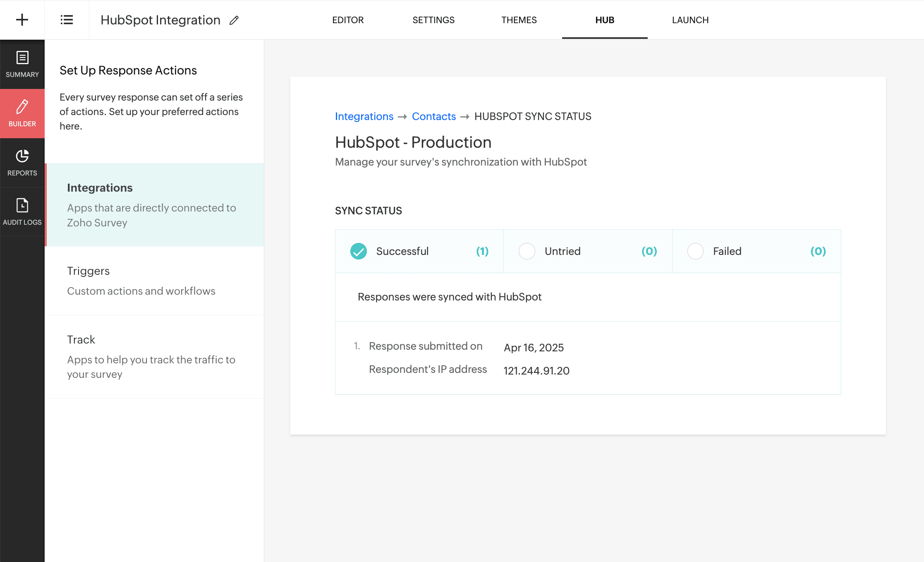
Task: Select the Failed sync status radio
Action: pos(695,251)
